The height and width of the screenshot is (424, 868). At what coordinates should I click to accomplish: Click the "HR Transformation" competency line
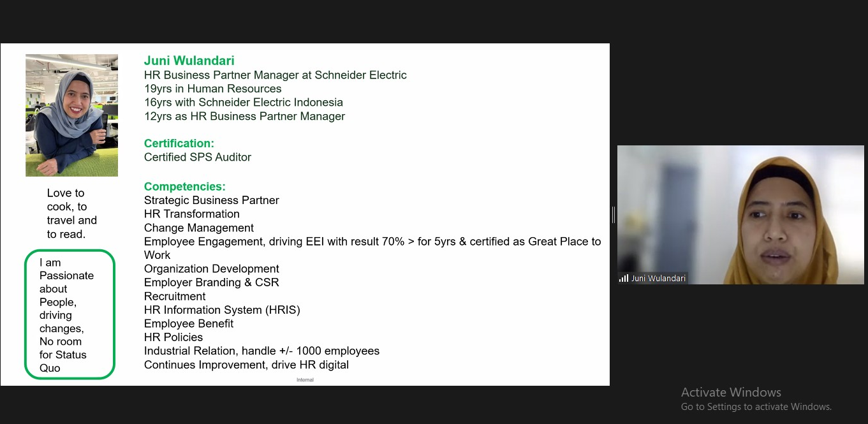(192, 214)
